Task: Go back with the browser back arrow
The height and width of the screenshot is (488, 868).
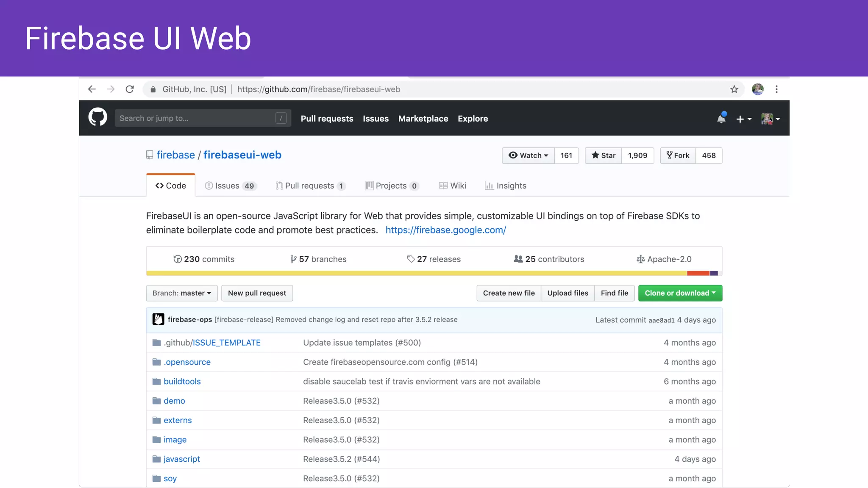Action: [92, 89]
